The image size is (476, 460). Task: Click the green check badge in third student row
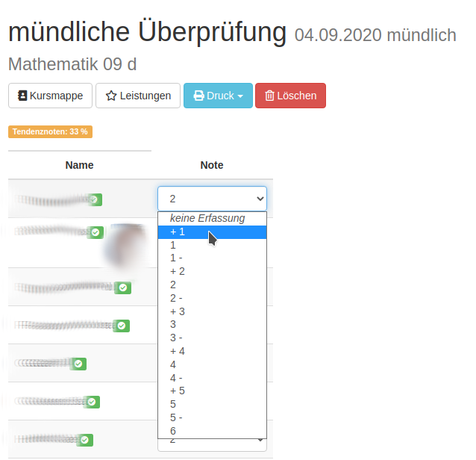coord(124,287)
